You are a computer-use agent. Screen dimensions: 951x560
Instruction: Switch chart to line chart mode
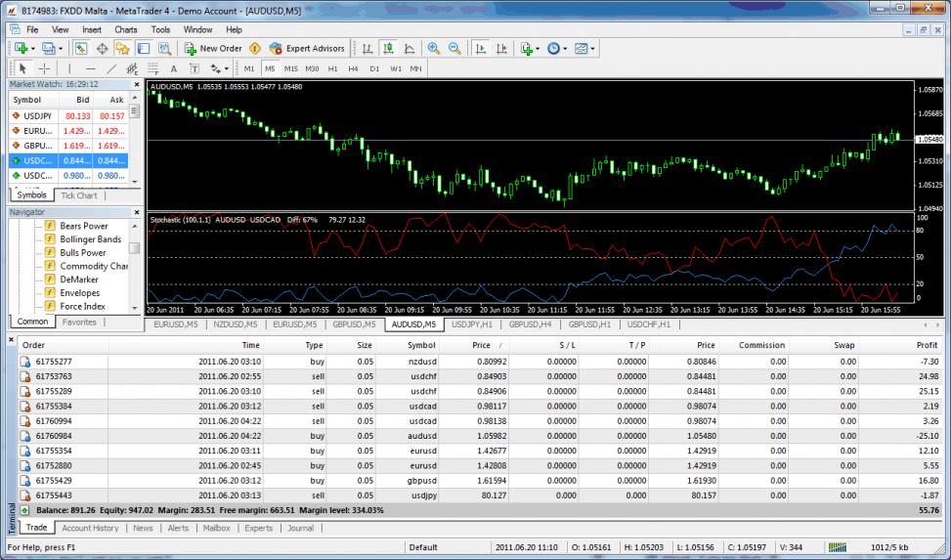pyautogui.click(x=410, y=48)
